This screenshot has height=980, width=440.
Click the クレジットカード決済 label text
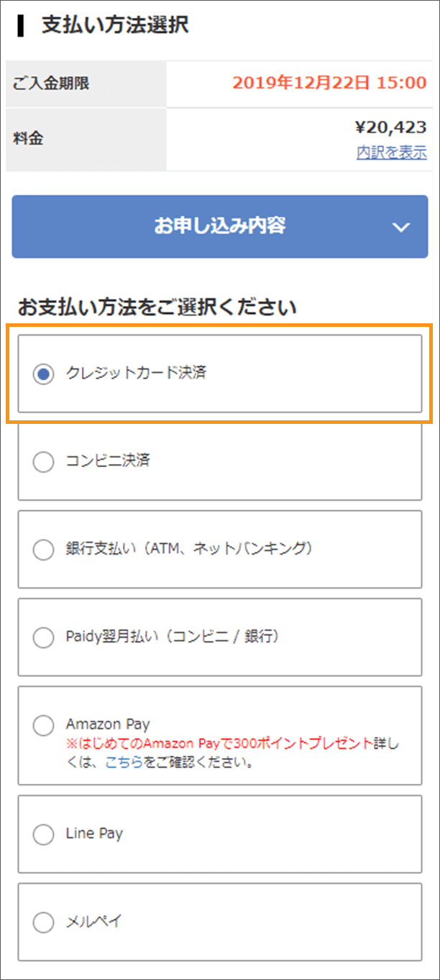click(136, 373)
